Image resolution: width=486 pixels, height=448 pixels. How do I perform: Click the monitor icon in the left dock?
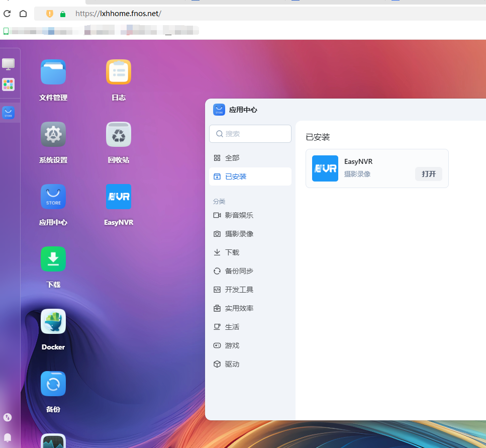(x=9, y=64)
